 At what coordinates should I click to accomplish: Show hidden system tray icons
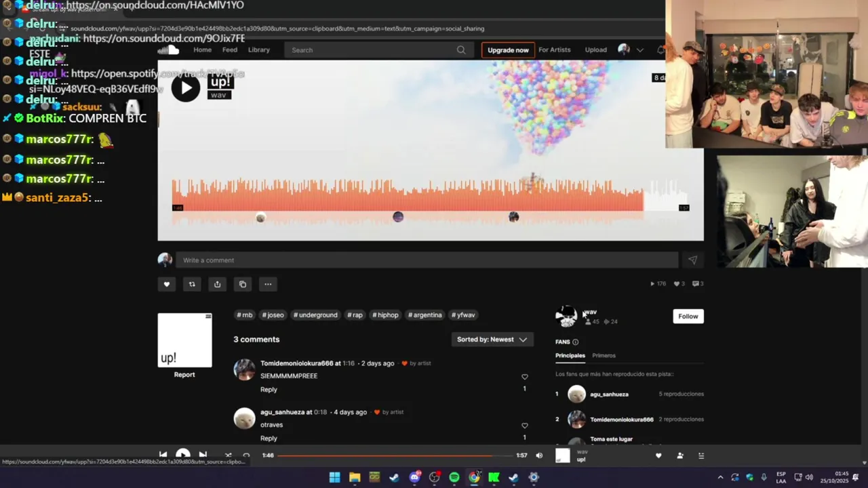pyautogui.click(x=720, y=478)
